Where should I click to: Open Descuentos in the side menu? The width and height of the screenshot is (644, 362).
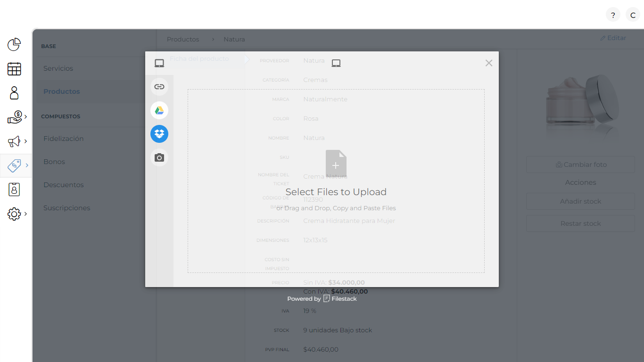(x=64, y=185)
